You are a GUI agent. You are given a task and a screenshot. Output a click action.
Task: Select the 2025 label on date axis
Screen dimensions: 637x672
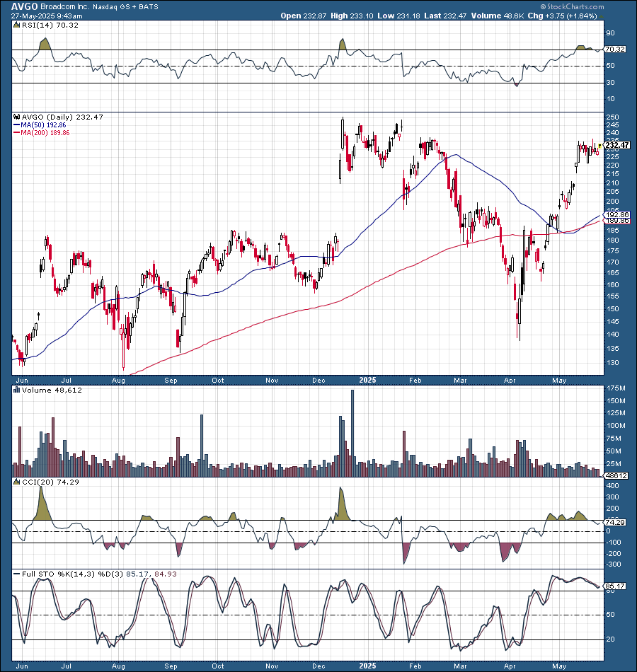click(367, 380)
